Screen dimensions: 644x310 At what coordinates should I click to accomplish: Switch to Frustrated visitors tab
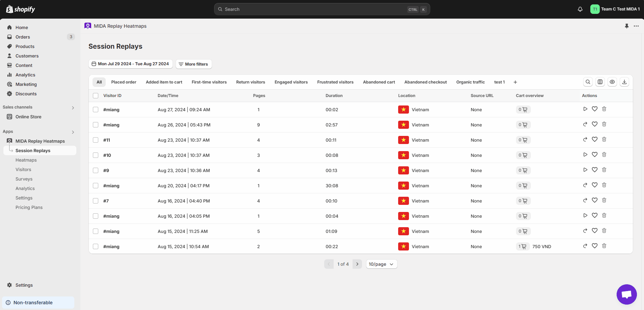click(x=335, y=82)
